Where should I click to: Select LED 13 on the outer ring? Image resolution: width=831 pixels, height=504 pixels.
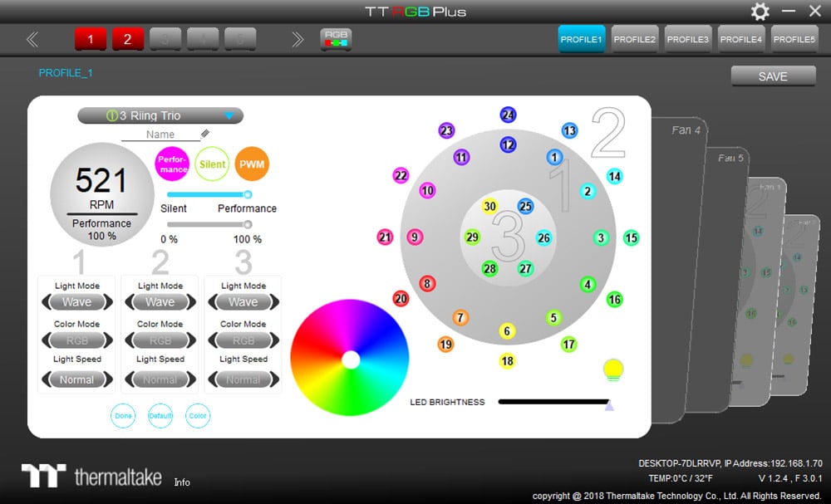tap(570, 130)
